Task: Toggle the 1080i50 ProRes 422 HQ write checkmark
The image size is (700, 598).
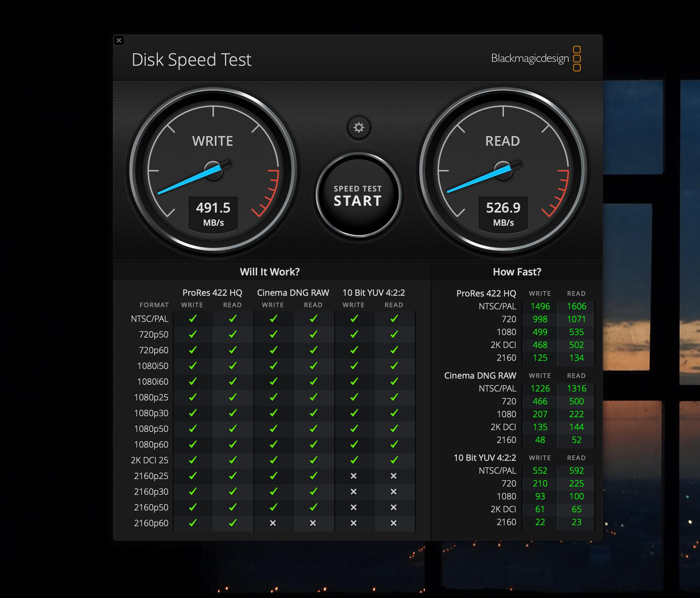Action: (x=193, y=366)
